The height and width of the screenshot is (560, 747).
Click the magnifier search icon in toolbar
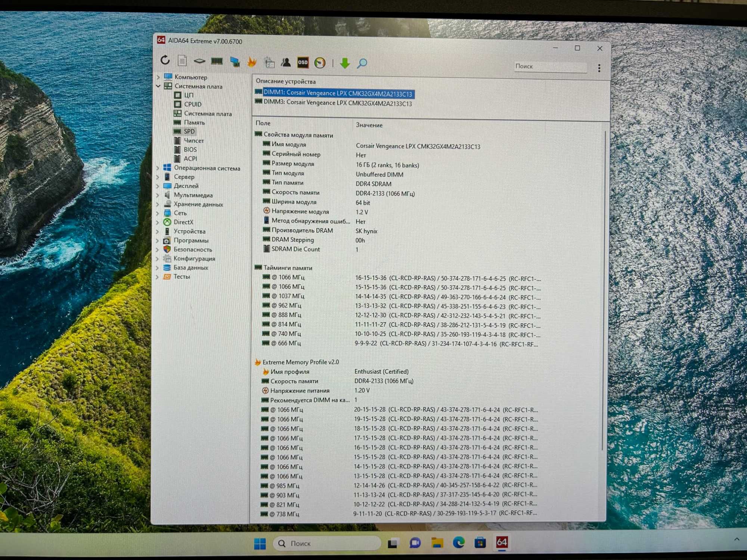(x=362, y=63)
